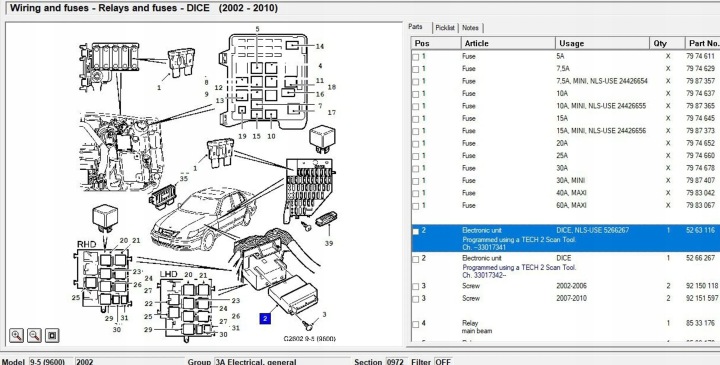Sort by the Qty column header
This screenshot has height=365, width=720.
click(667, 43)
